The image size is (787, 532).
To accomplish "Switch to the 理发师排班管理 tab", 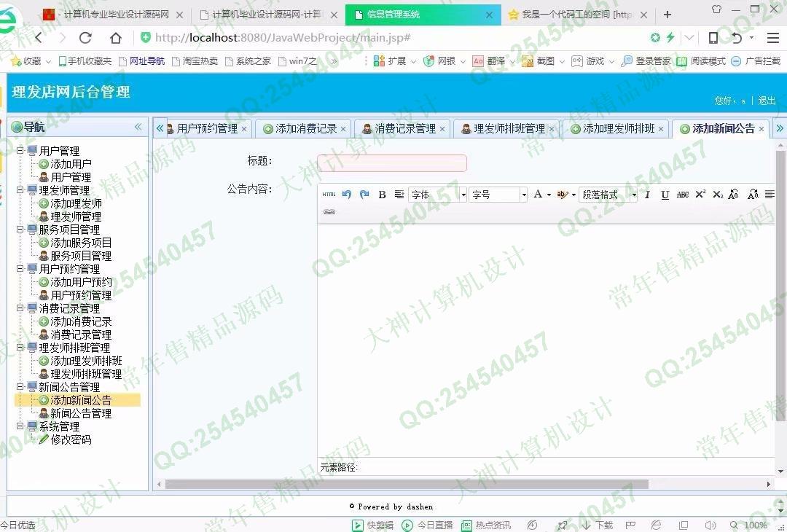I will 506,129.
